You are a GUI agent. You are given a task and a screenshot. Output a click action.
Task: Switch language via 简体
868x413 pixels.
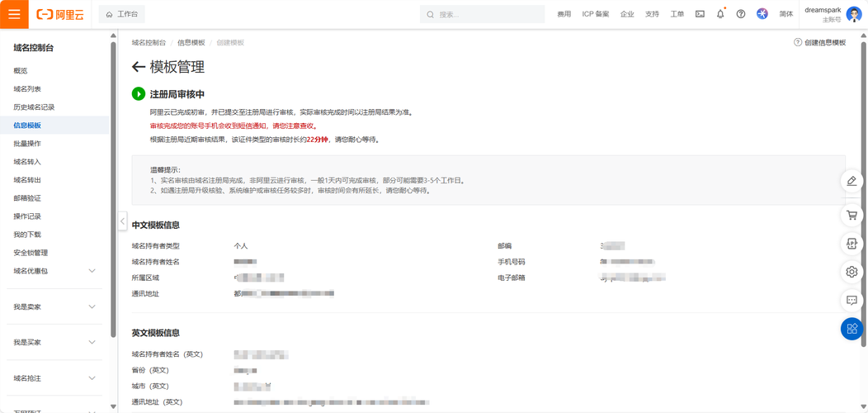click(786, 14)
